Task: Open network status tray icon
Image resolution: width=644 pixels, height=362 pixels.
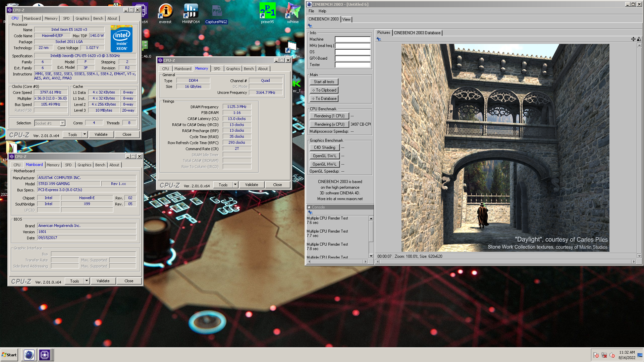Action: pyautogui.click(x=604, y=355)
